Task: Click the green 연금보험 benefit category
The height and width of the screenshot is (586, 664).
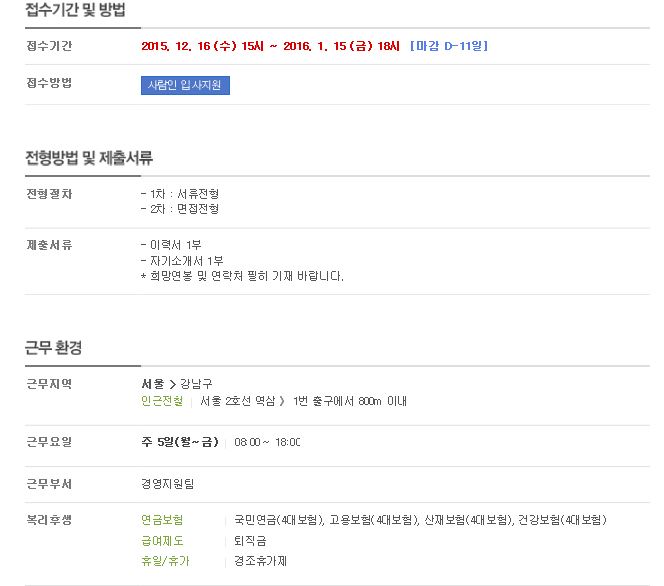Action: (x=162, y=520)
